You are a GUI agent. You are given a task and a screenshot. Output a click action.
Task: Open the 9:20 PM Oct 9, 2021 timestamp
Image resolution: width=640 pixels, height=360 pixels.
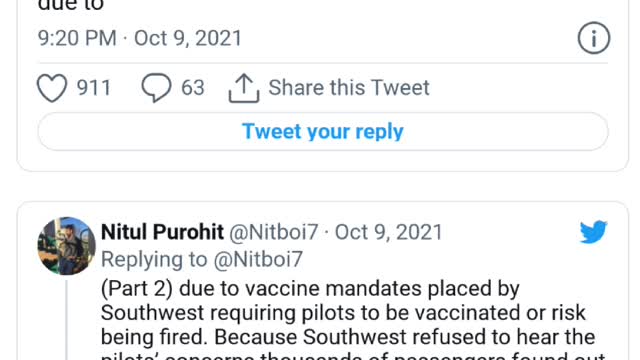tap(140, 38)
